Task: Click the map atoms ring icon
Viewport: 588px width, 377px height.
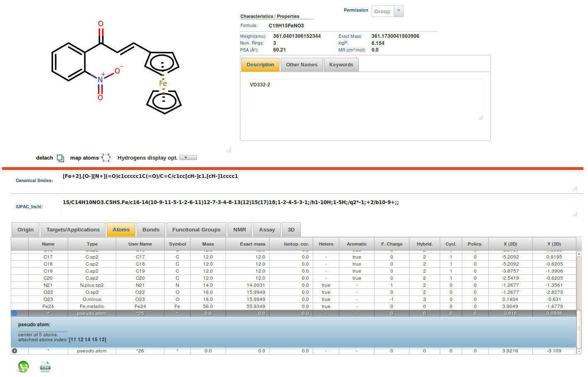Action: [x=106, y=158]
